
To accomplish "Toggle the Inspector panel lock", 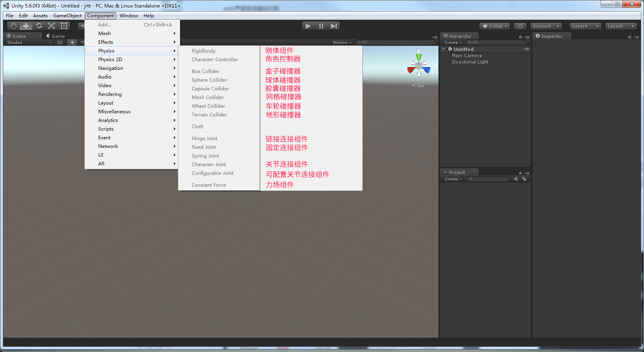I will click(x=629, y=37).
